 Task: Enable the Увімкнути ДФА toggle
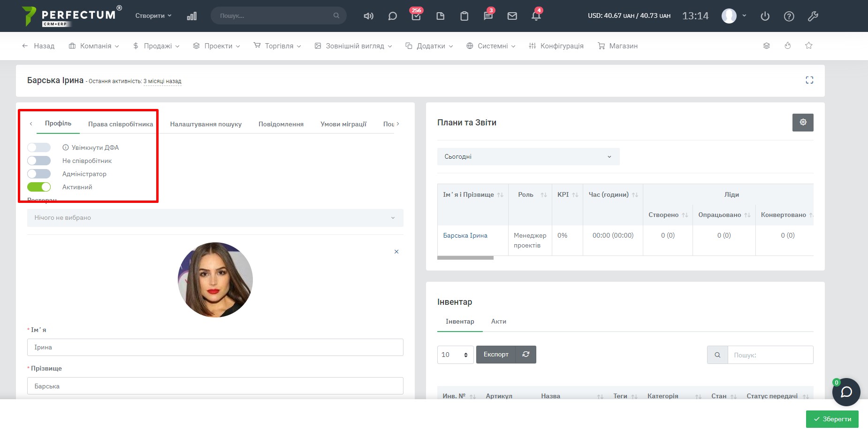[x=39, y=147]
